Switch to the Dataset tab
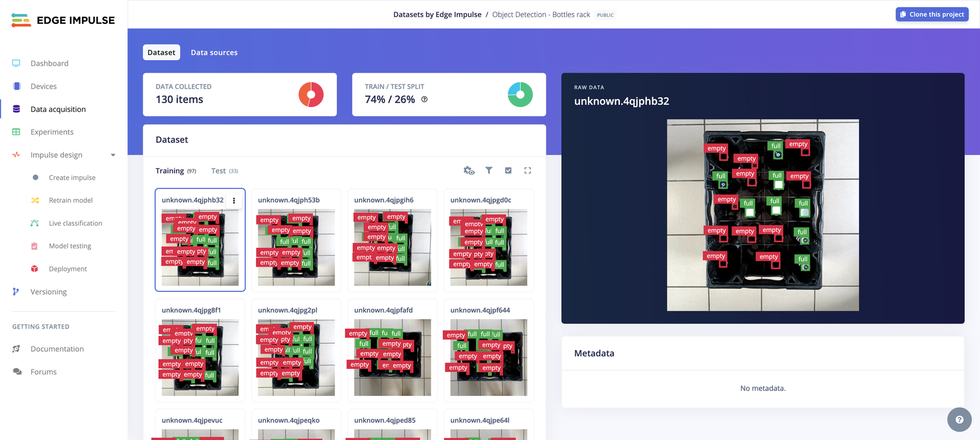This screenshot has height=440, width=980. [x=162, y=53]
